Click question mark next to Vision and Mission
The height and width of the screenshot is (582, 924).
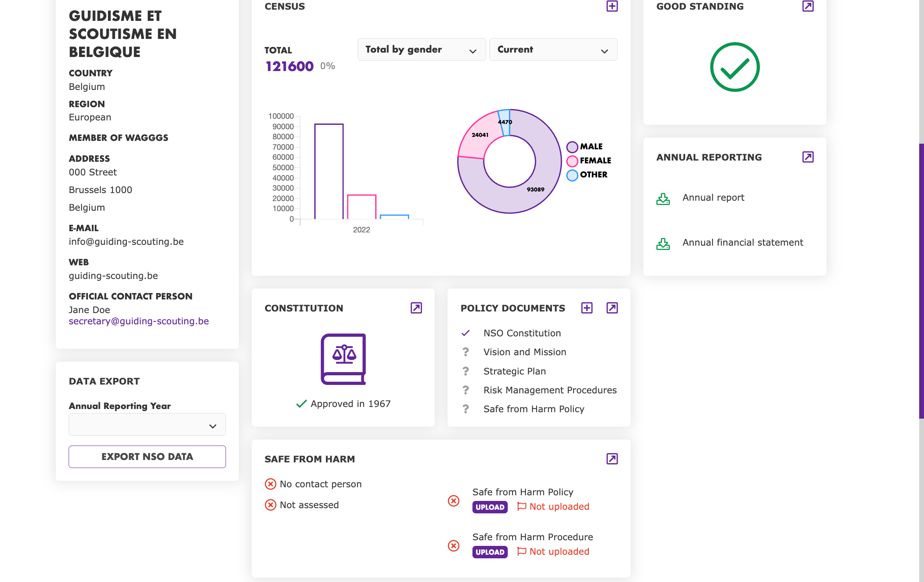point(466,352)
